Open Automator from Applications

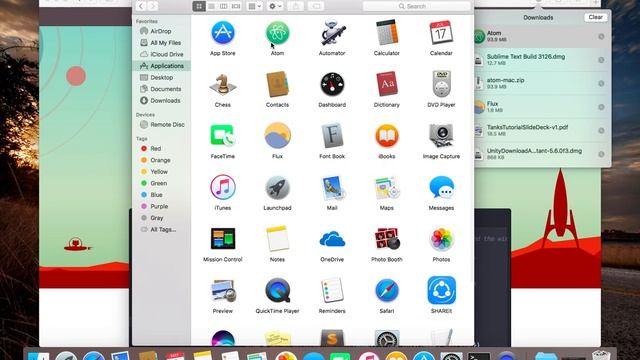point(332,33)
